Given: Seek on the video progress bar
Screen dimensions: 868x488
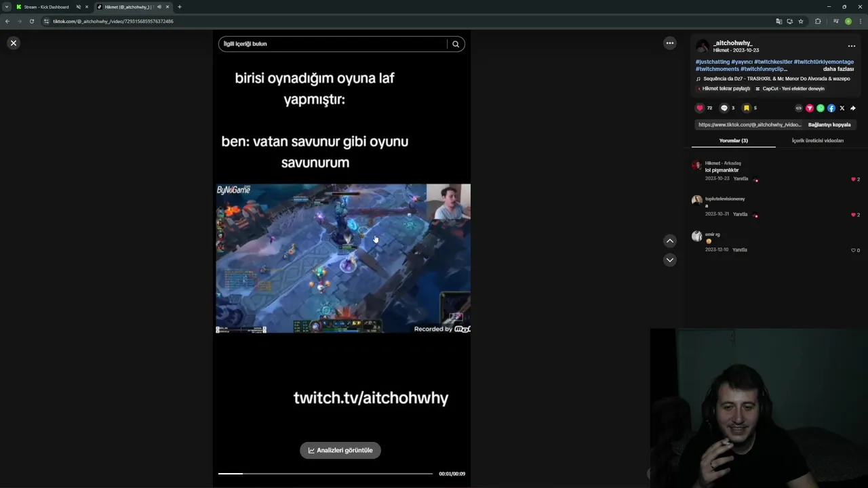Looking at the screenshot, I should [325, 474].
